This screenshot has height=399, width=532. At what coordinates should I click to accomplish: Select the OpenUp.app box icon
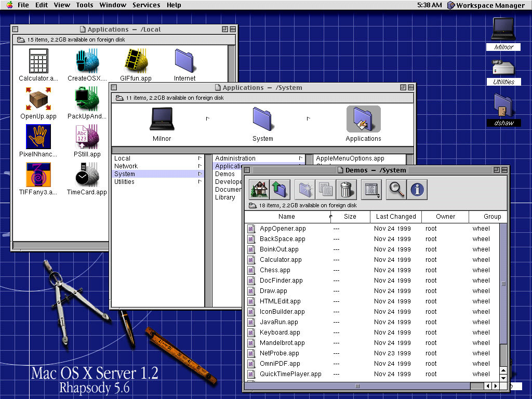[x=38, y=99]
